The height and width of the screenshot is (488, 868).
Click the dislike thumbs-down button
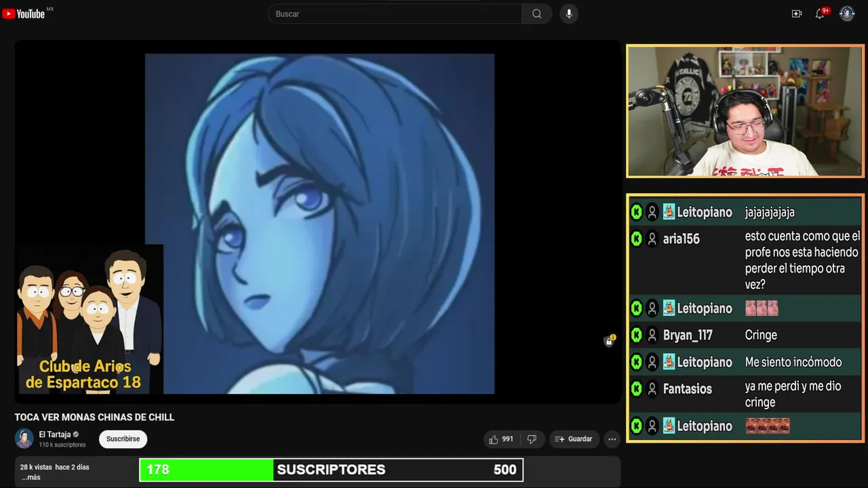pyautogui.click(x=532, y=439)
